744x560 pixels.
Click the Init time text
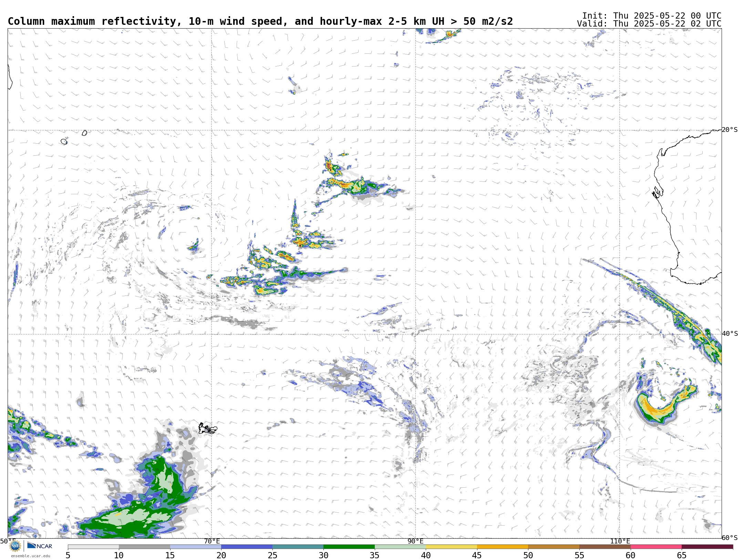652,16
